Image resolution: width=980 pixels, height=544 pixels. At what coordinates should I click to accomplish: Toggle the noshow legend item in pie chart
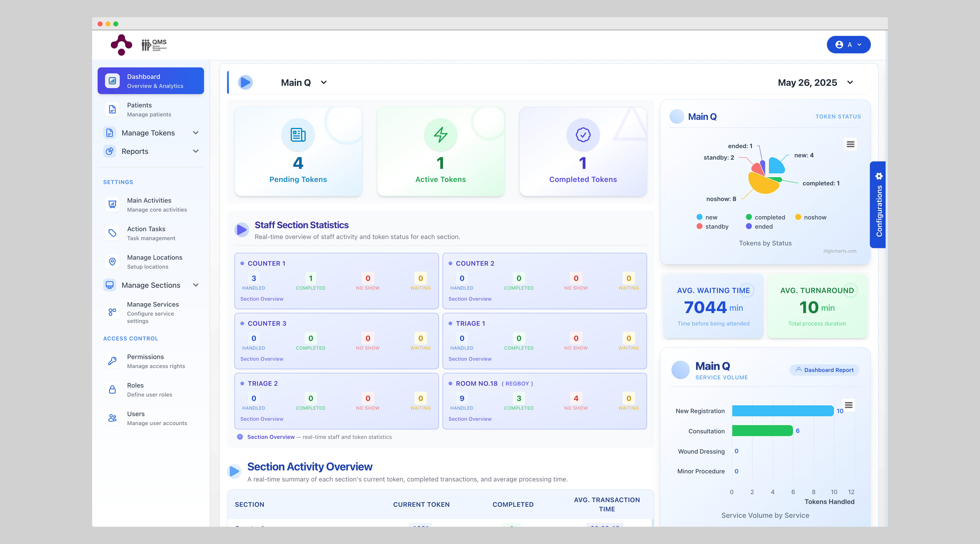click(x=811, y=217)
